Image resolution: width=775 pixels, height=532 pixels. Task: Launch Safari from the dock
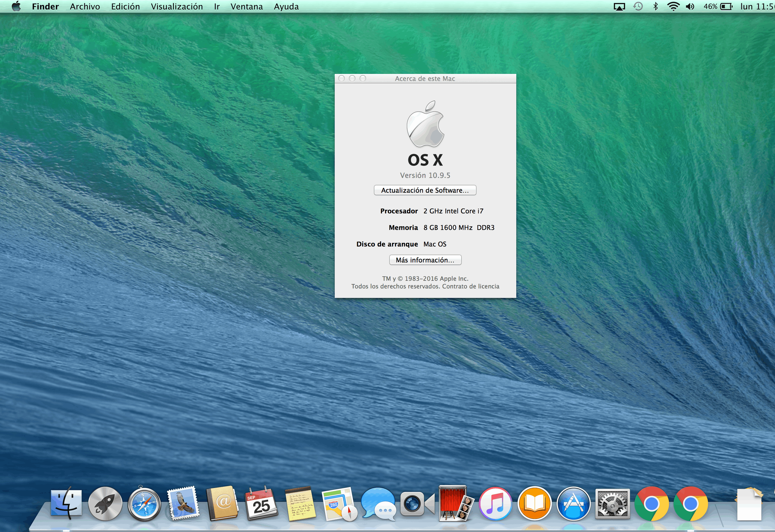[x=144, y=504]
